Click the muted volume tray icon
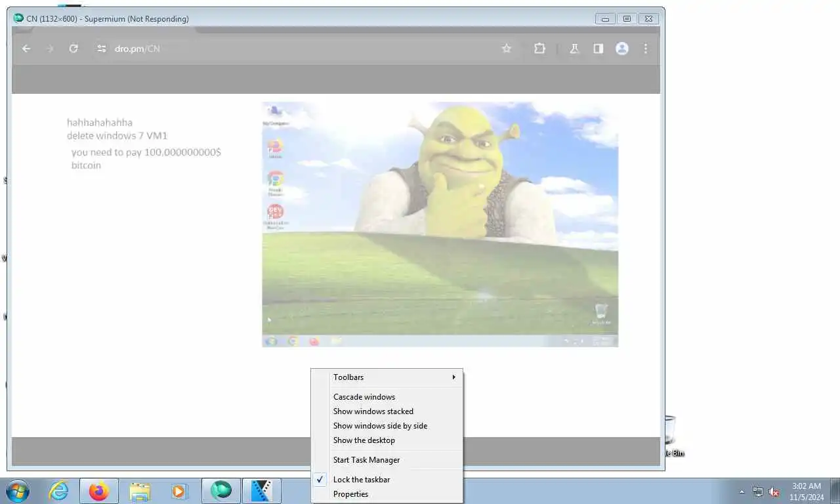 coord(774,492)
